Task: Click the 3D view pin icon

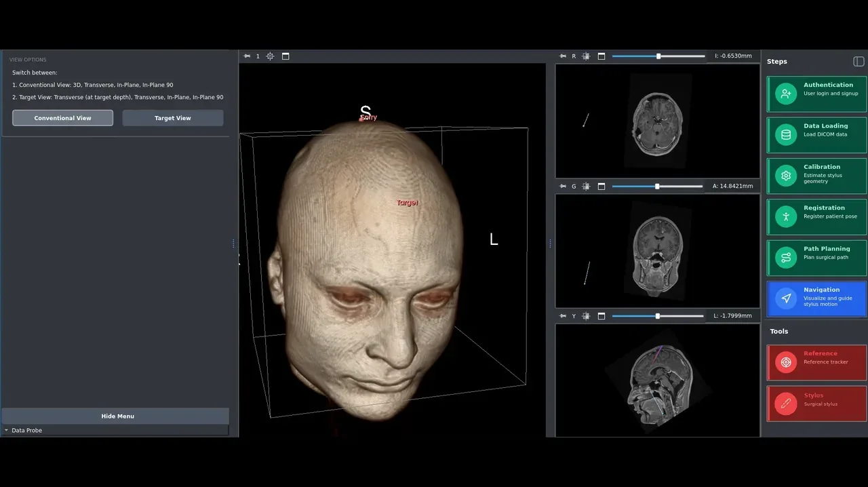Action: pyautogui.click(x=247, y=56)
